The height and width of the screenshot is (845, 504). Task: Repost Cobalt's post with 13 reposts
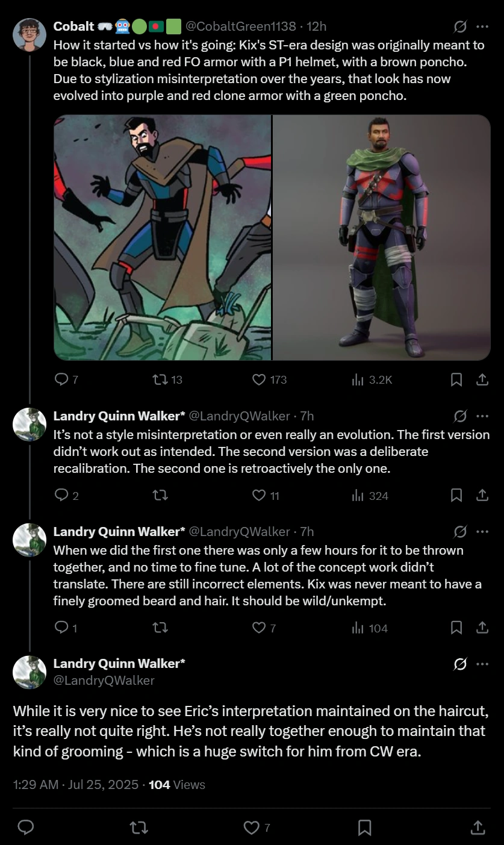161,379
